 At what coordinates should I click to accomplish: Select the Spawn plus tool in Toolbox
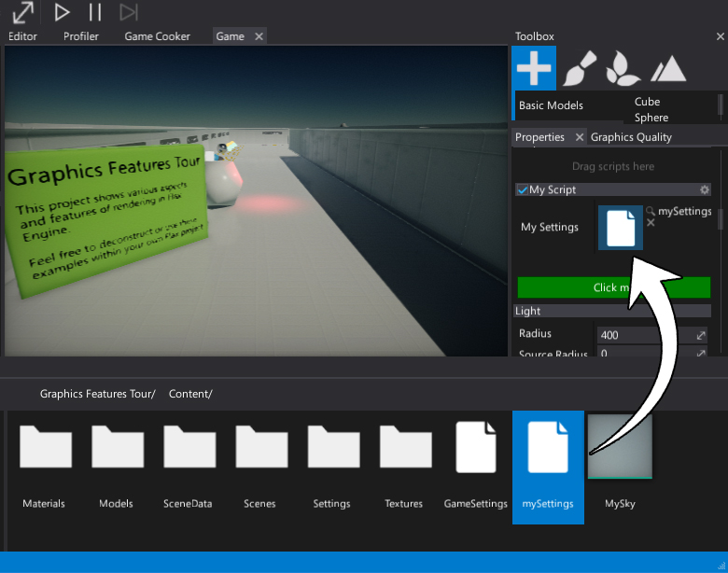click(534, 68)
